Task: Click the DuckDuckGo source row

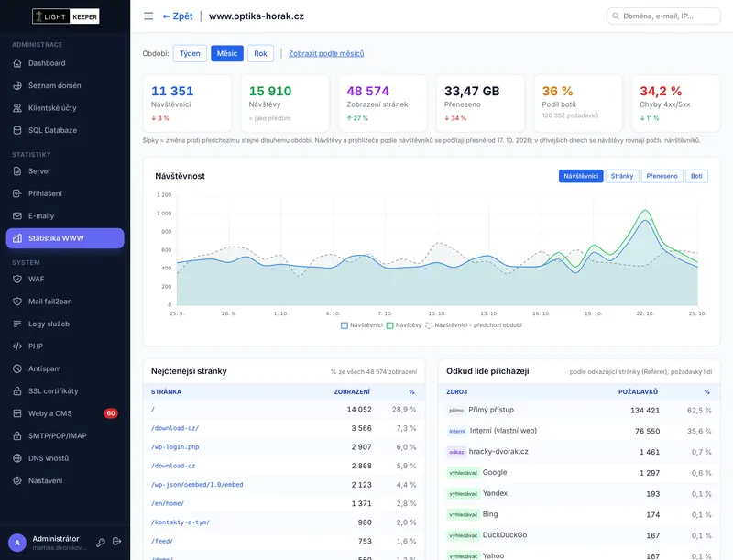Action: coord(579,535)
